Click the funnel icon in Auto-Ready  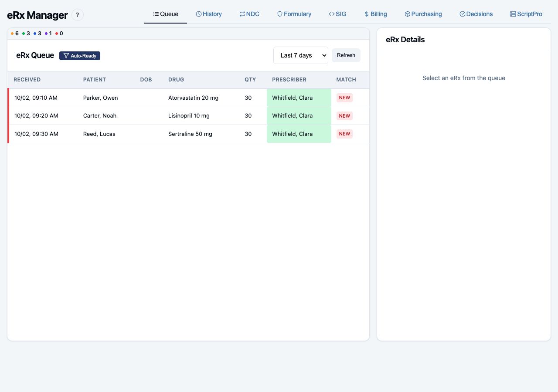click(x=66, y=56)
